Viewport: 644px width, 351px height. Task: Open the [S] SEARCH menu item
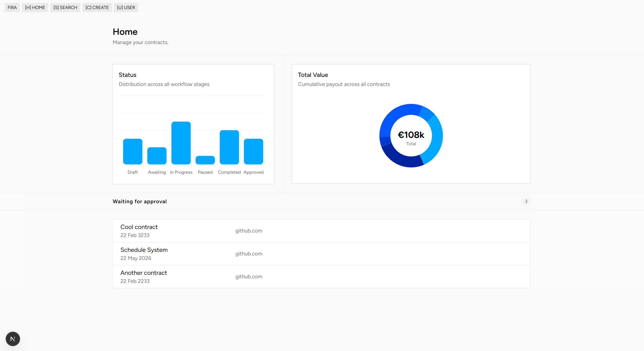(x=65, y=8)
